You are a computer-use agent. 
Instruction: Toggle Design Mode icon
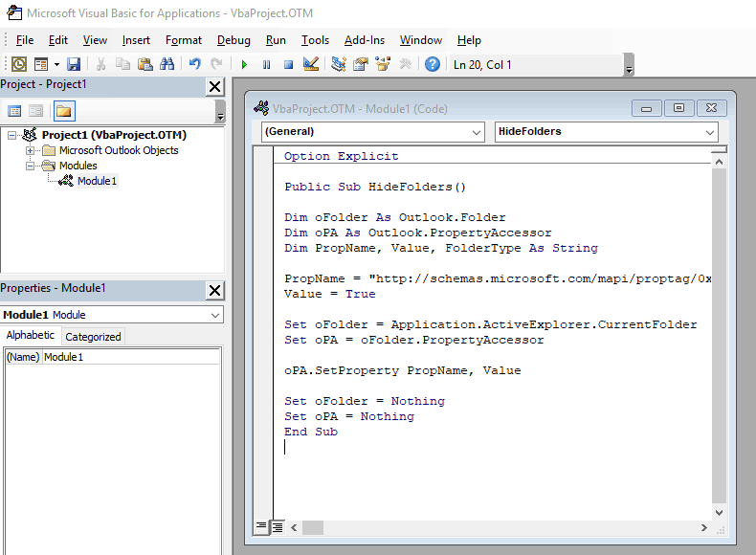click(x=310, y=64)
